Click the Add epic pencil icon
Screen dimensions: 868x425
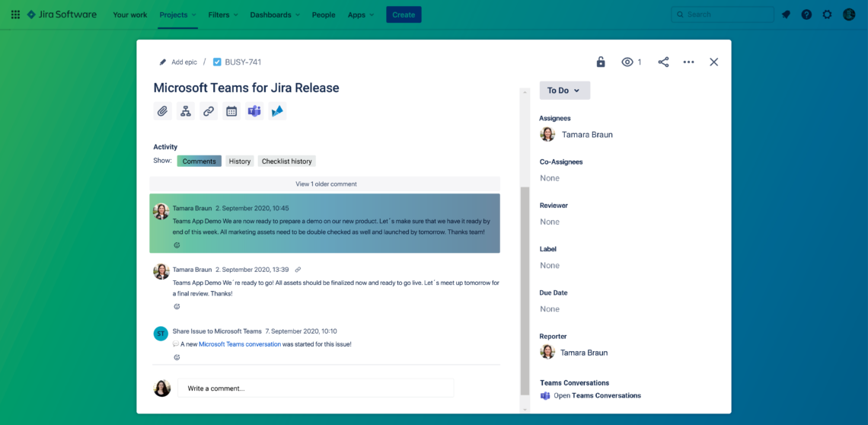[x=163, y=62]
